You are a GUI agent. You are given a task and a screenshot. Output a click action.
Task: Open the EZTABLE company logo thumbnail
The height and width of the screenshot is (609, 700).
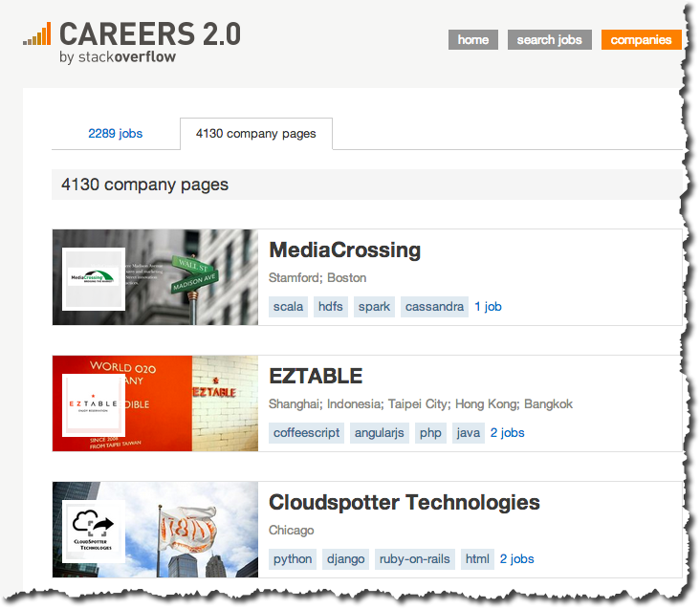pyautogui.click(x=94, y=405)
